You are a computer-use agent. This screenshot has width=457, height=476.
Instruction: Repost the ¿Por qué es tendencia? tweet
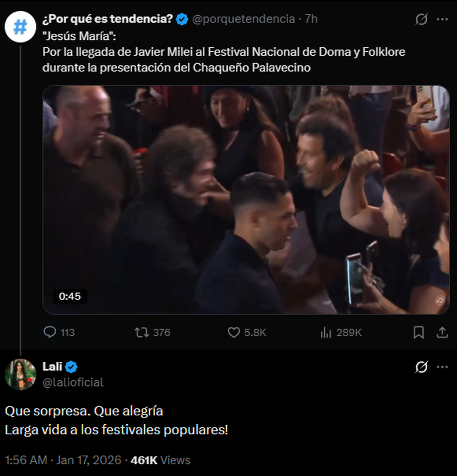point(142,332)
